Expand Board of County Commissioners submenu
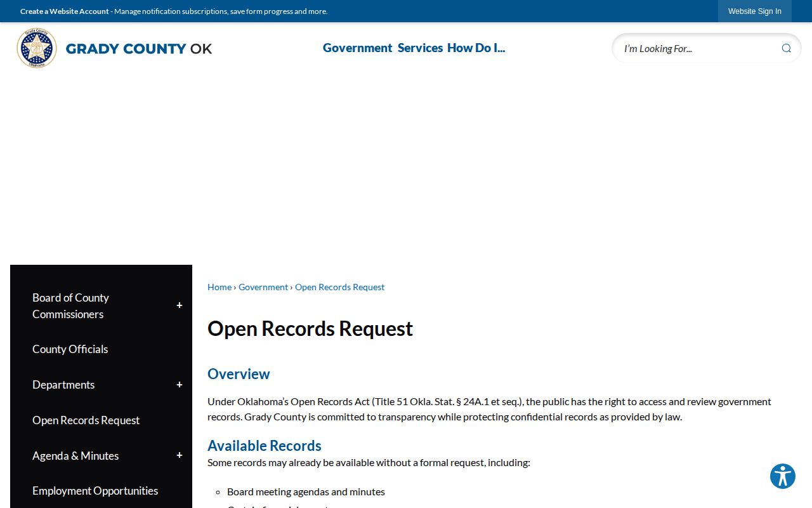Screen dimensions: 812x508 point(180,305)
